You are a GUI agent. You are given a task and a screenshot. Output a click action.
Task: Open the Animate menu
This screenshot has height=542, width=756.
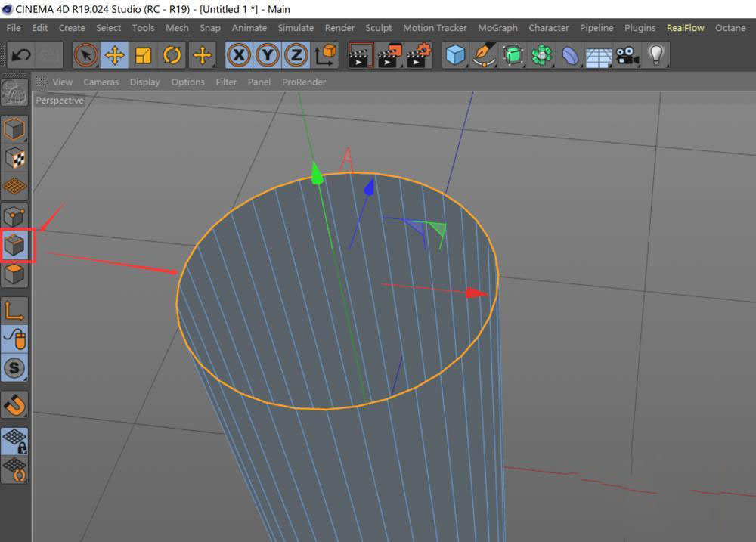pos(249,28)
